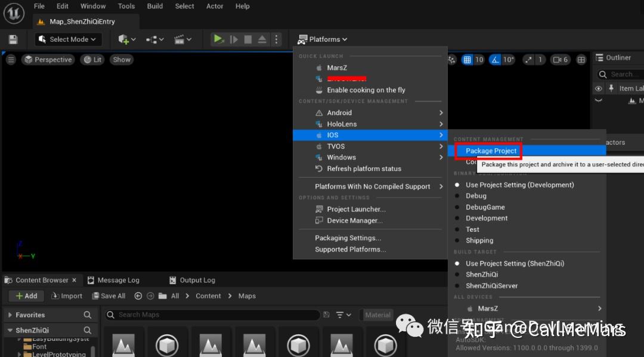Viewport: 644px width, 357px height.
Task: Click the pin icon in Outliner header
Action: (x=611, y=88)
